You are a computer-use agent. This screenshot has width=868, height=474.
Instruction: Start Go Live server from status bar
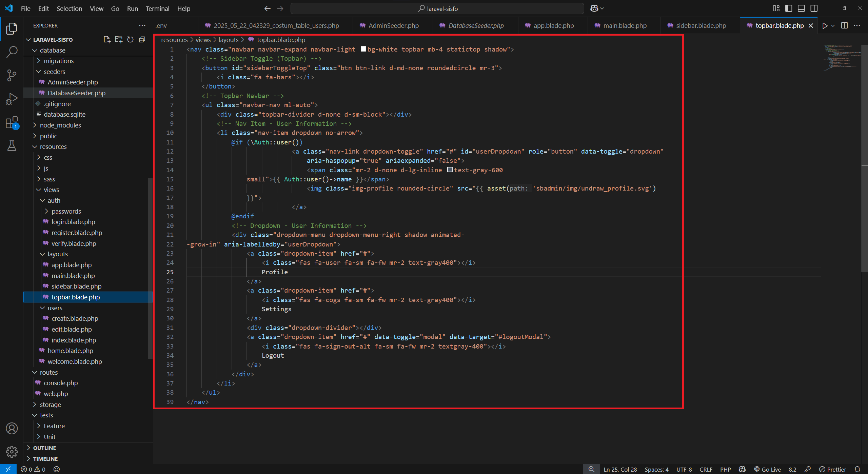(x=768, y=469)
